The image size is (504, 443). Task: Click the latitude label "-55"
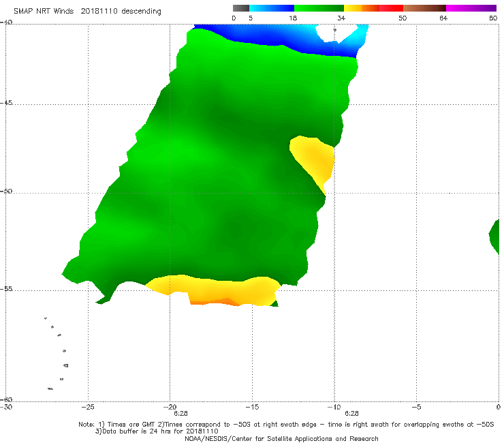pyautogui.click(x=6, y=289)
